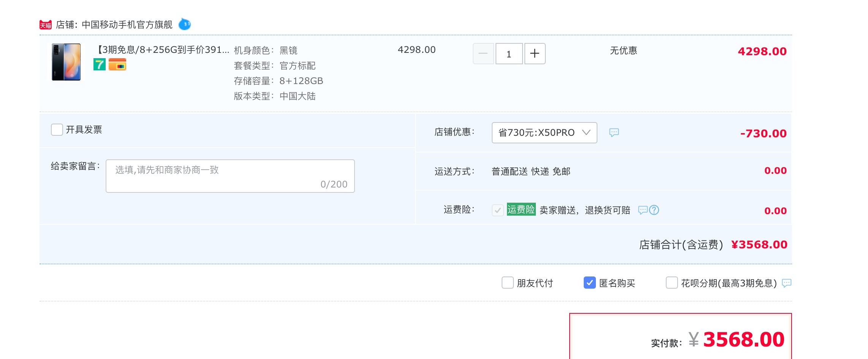Click the 版本类型: 中国大陆 spec text
868x359 pixels.
click(275, 96)
